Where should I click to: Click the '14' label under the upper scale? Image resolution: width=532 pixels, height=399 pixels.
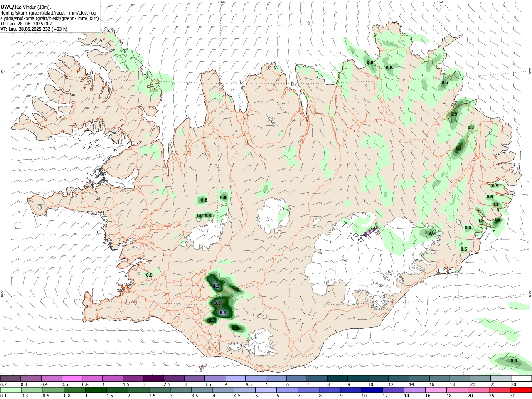click(411, 384)
